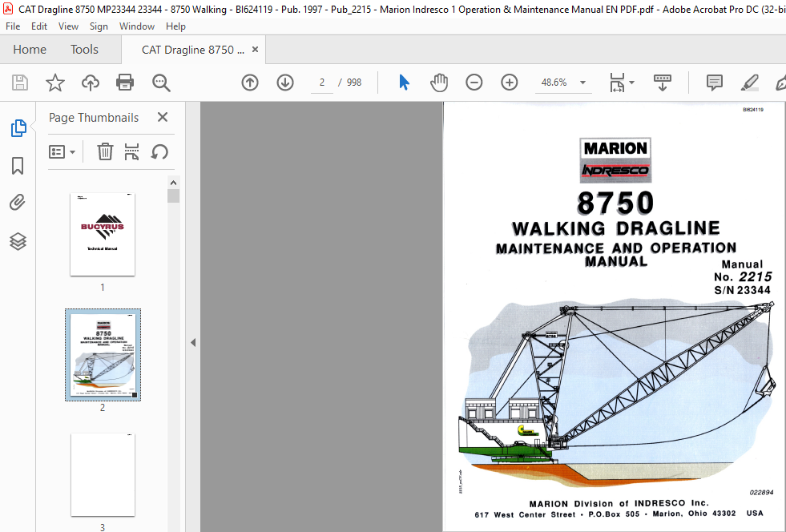Print the document

point(125,83)
